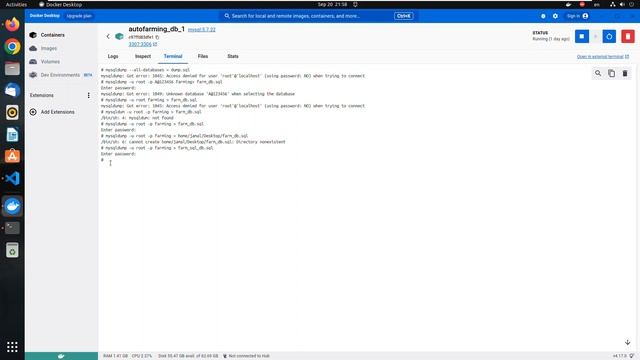Click the RAM usage status entry
This screenshot has height=360, width=640.
coord(115,356)
